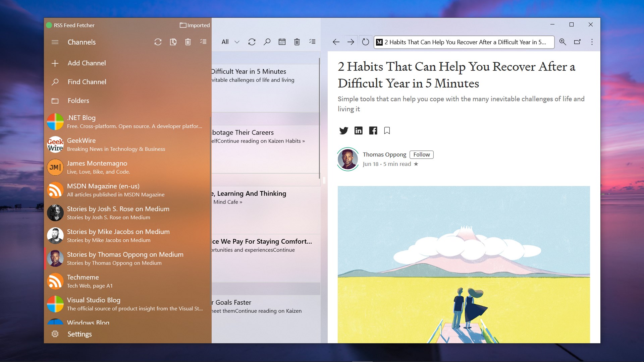The width and height of the screenshot is (644, 362).
Task: Click the copy channels icon
Action: pos(173,42)
